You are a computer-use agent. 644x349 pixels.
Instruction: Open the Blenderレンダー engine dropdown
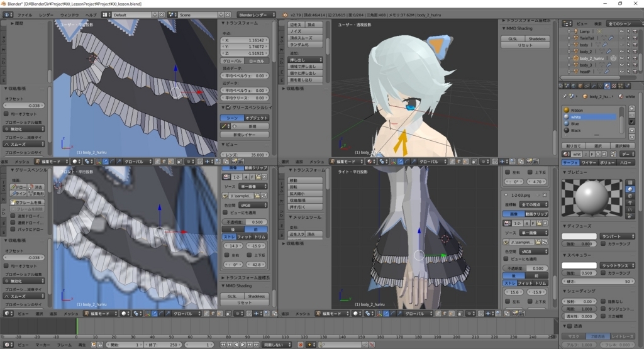click(256, 15)
